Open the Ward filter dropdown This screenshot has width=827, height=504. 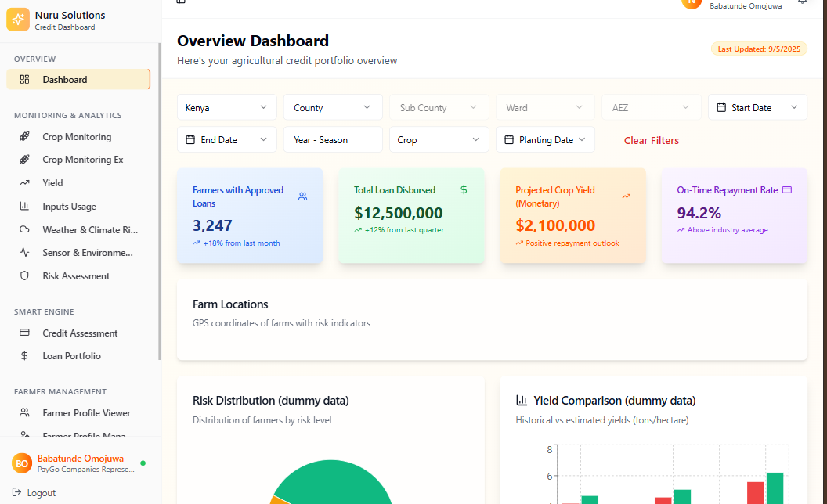click(545, 107)
